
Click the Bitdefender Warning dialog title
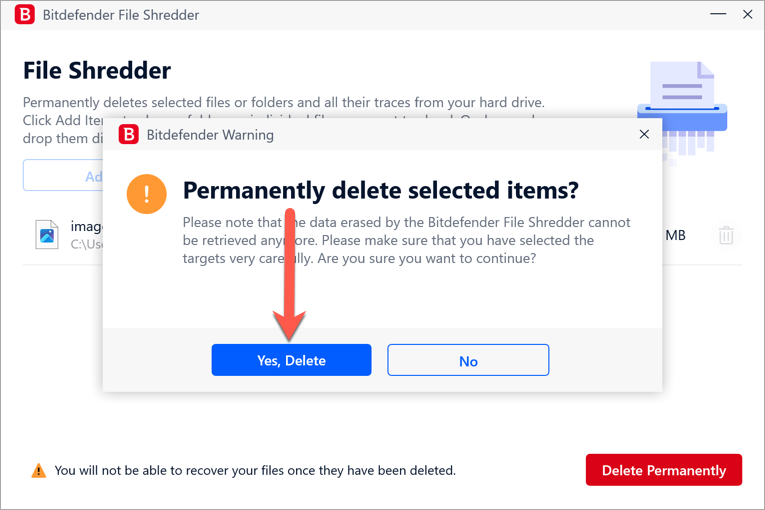(x=210, y=135)
